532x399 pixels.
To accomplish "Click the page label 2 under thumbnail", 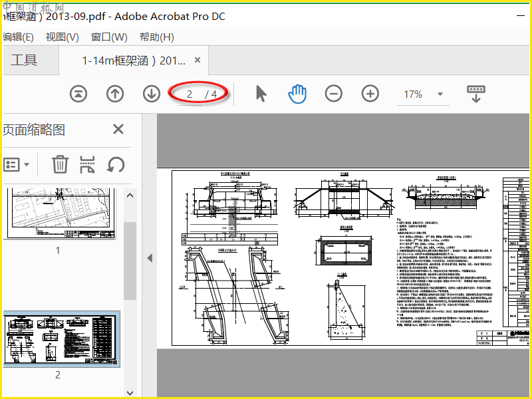I will click(x=58, y=374).
